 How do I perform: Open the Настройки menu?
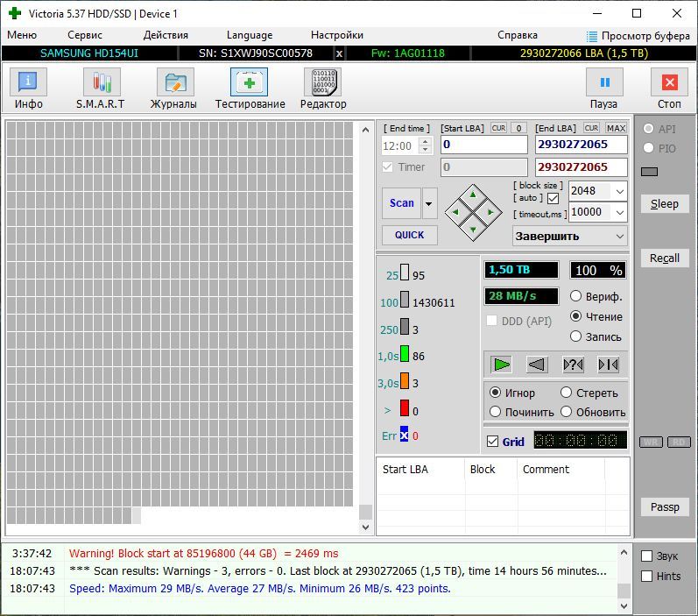coord(337,35)
